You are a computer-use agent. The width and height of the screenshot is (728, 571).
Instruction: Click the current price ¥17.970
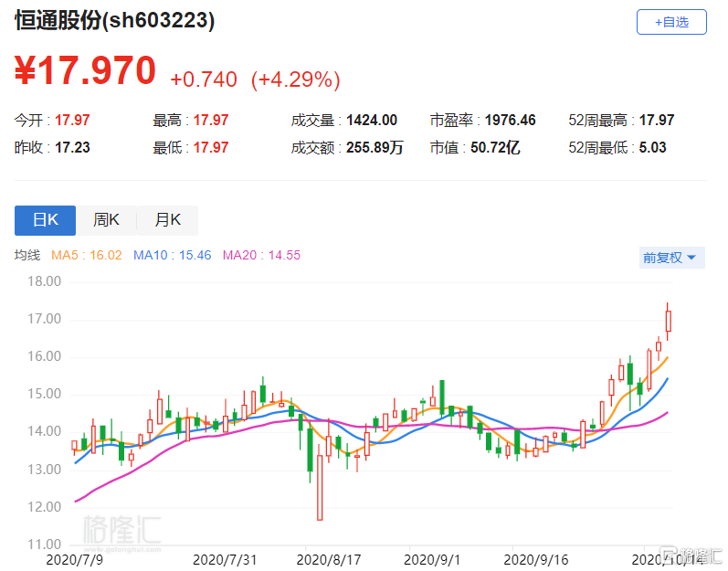click(x=86, y=70)
